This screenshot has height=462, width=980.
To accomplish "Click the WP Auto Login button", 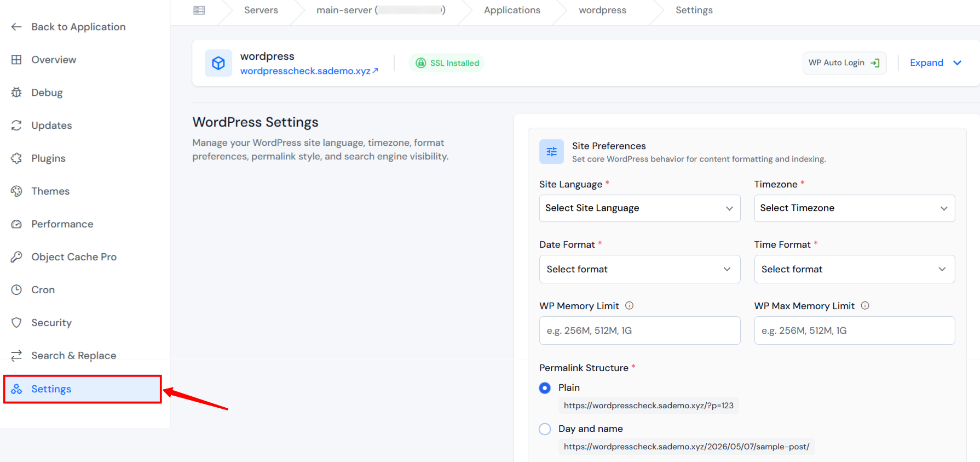I will [844, 63].
